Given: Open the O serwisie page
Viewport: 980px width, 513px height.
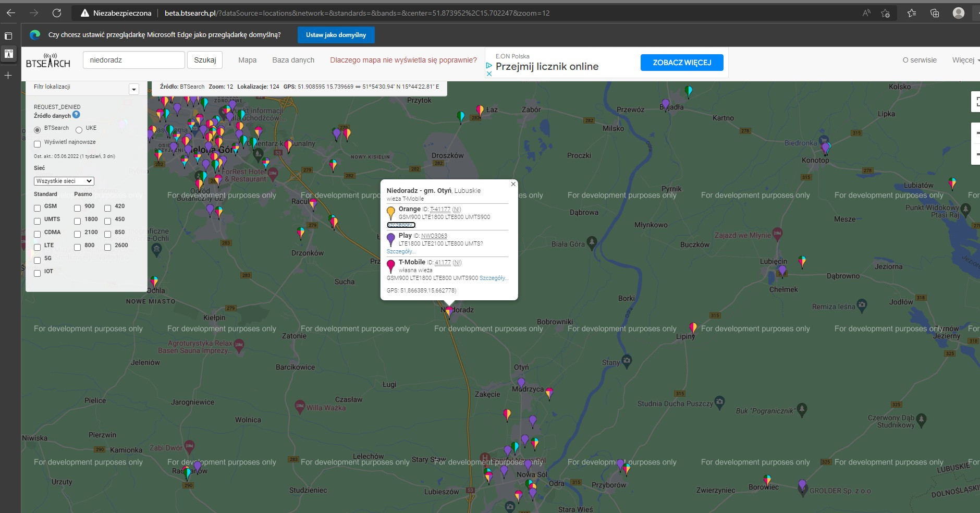Looking at the screenshot, I should click(920, 60).
